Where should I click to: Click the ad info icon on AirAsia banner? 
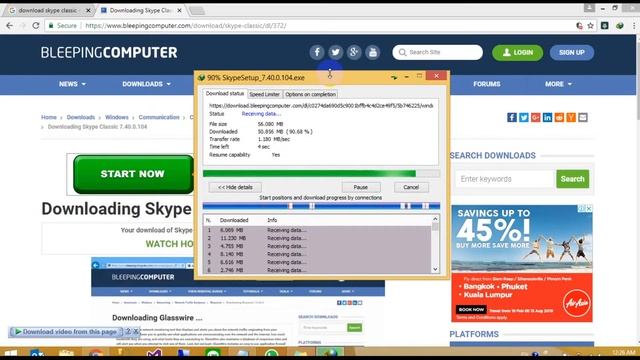[581, 209]
